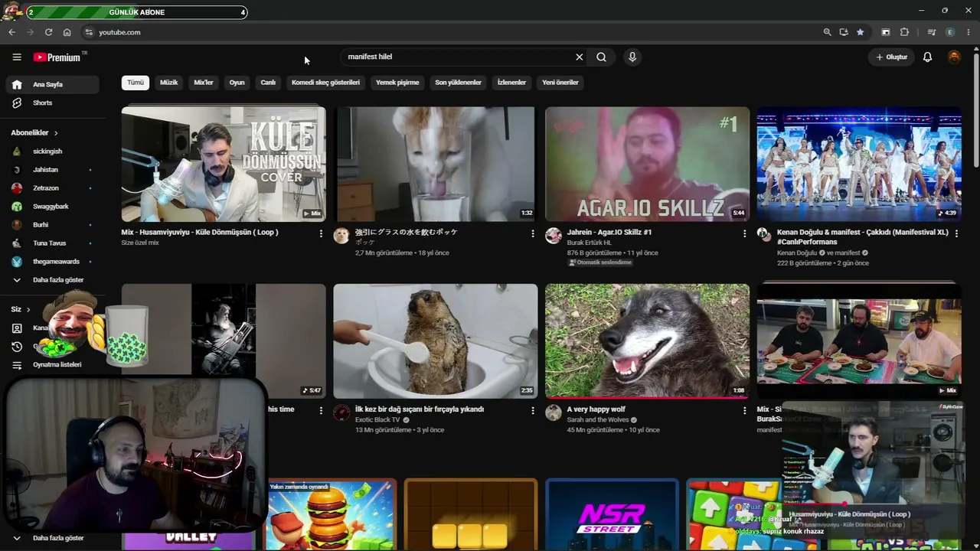Open the browser home page

pos(67,32)
